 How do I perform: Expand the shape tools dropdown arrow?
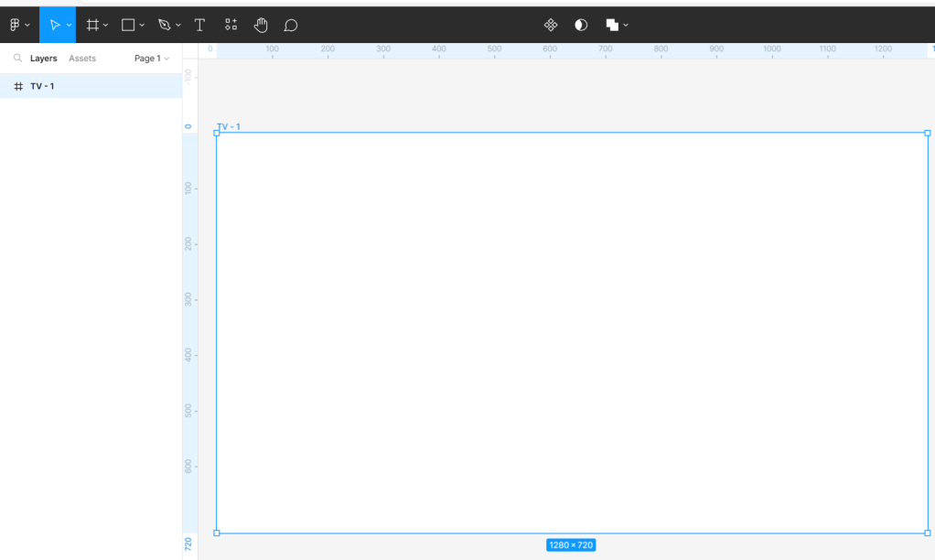click(142, 25)
